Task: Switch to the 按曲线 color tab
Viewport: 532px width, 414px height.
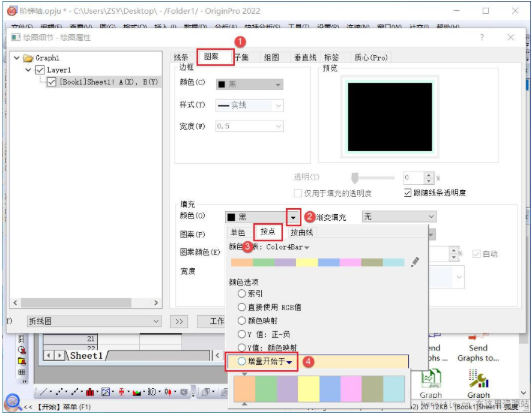Action: 301,232
